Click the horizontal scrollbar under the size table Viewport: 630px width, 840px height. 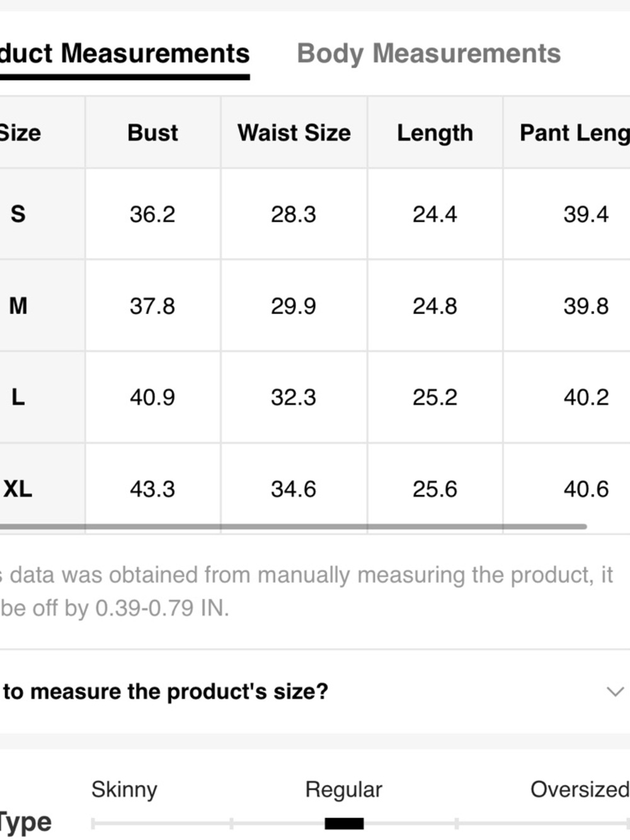point(293,526)
